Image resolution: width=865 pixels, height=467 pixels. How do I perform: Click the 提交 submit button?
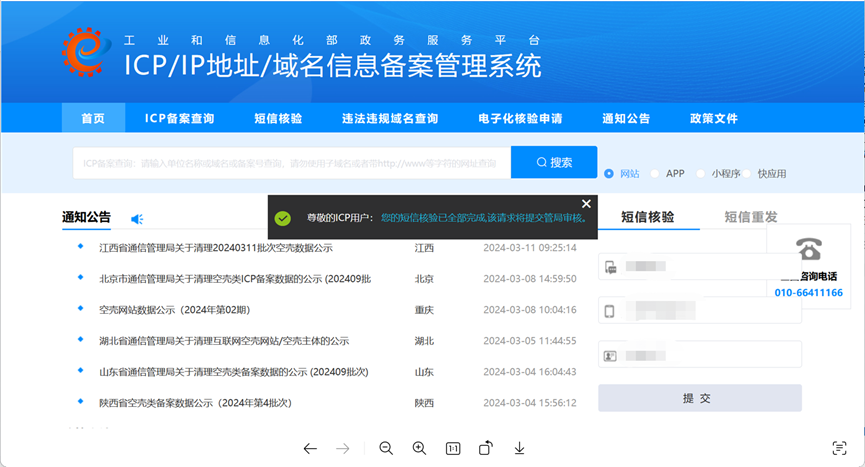700,398
